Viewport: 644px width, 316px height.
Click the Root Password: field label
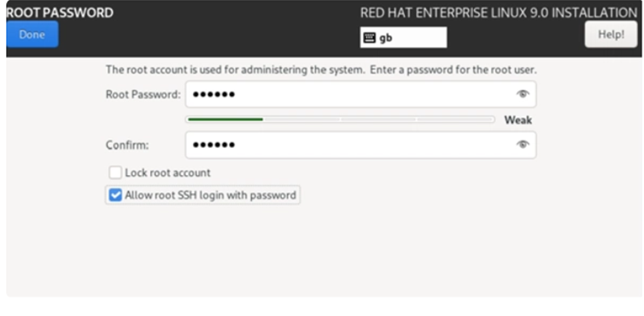point(143,95)
